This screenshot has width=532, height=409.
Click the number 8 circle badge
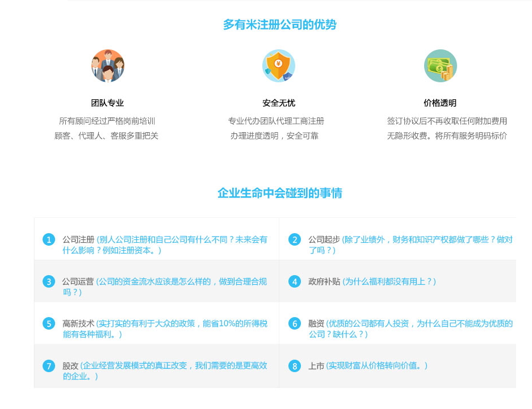[295, 366]
